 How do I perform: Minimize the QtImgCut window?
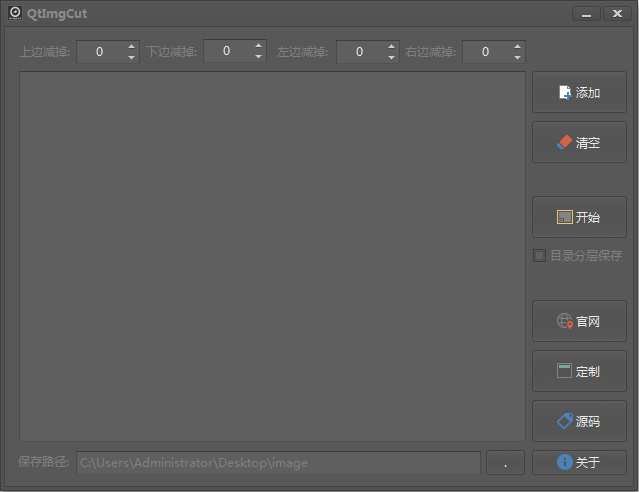[x=586, y=13]
